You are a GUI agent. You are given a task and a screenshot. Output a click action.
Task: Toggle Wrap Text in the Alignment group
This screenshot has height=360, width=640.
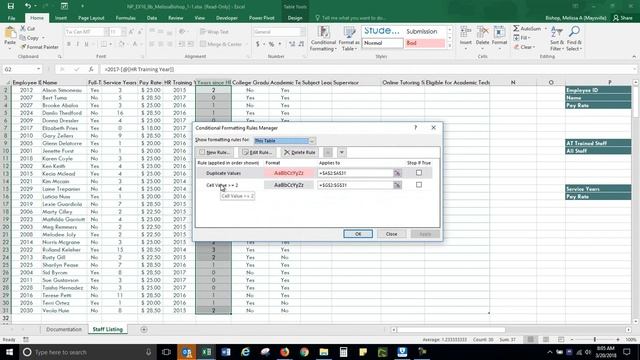[215, 32]
